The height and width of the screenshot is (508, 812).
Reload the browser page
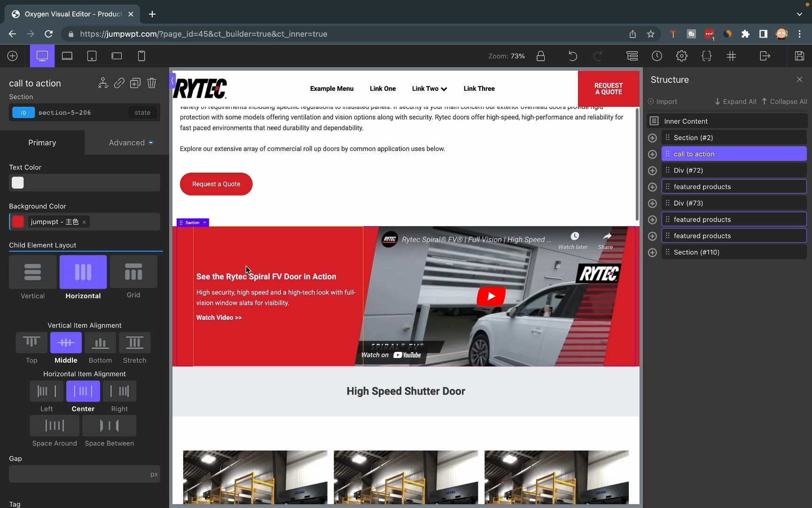[x=48, y=34]
